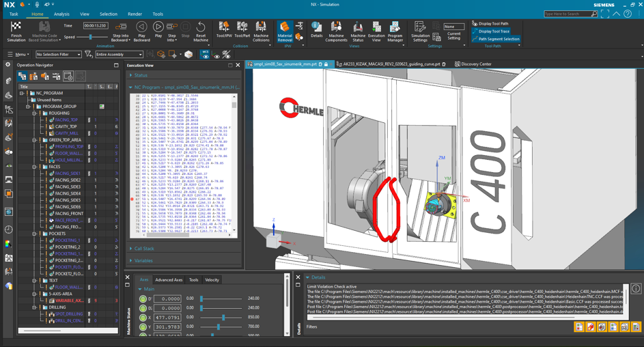The image size is (644, 347).
Task: Select the FACING_FRONT operation
Action: [68, 214]
